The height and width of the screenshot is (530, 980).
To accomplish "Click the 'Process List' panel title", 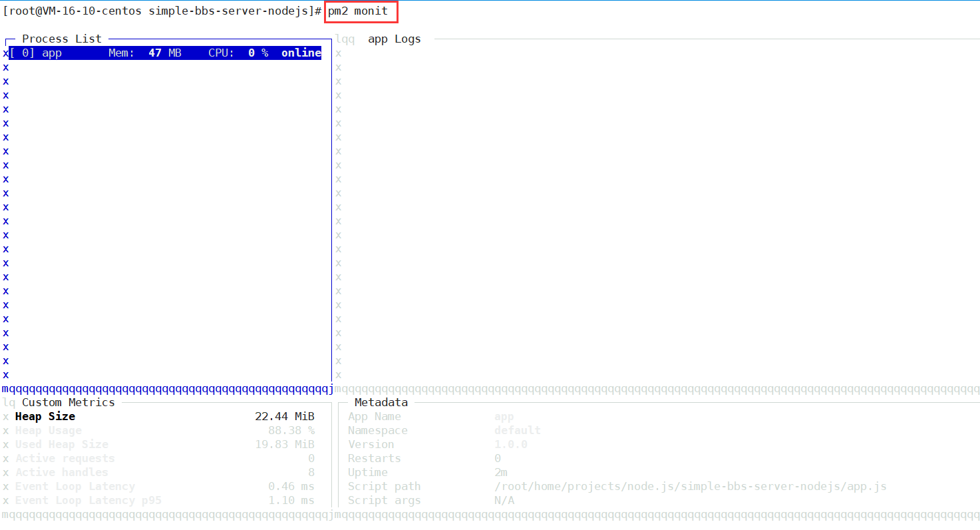I will [x=62, y=39].
